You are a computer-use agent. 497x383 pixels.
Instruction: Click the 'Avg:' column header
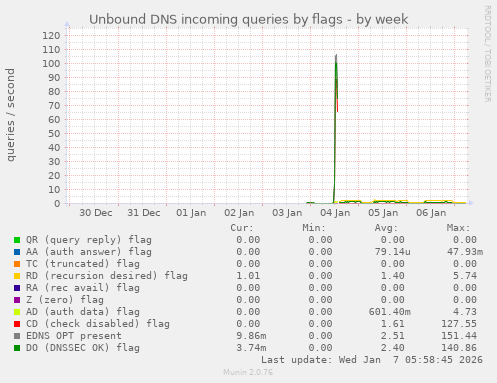[x=386, y=228]
